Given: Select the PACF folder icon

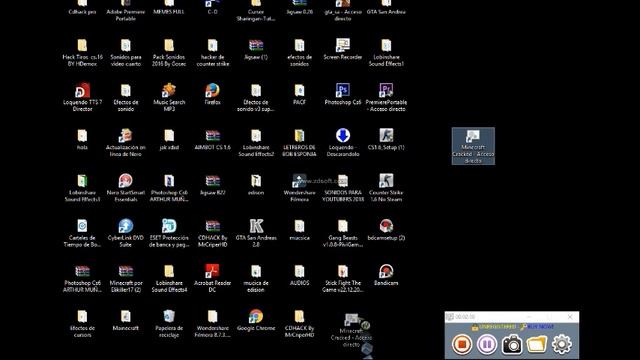Looking at the screenshot, I should (299, 95).
